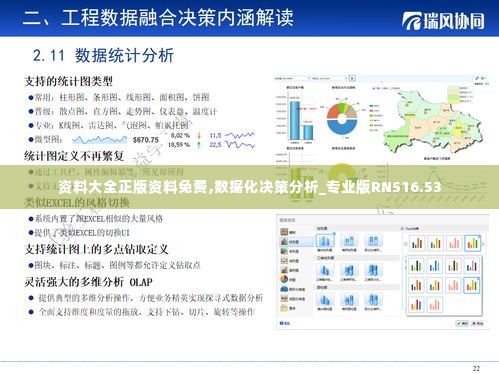Image resolution: width=499 pixels, height=374 pixels.
Task: Expand the gear settings dropdown in dashboard
Action: click(x=484, y=78)
